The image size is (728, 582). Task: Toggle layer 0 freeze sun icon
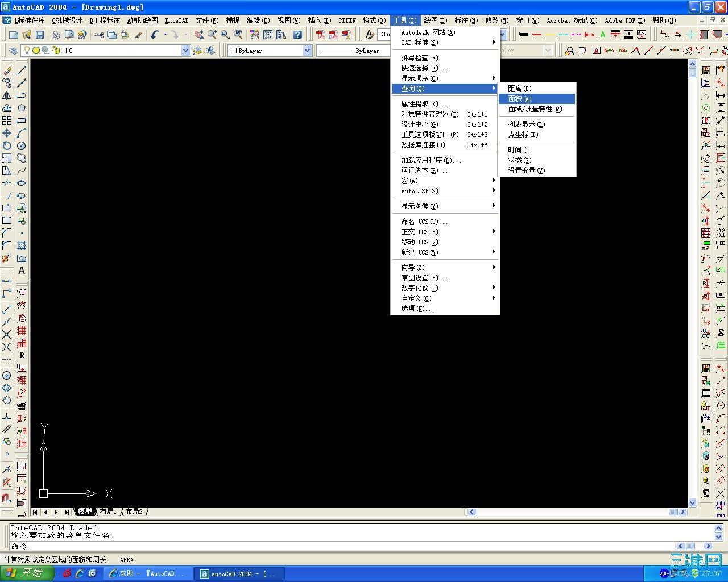(x=36, y=51)
